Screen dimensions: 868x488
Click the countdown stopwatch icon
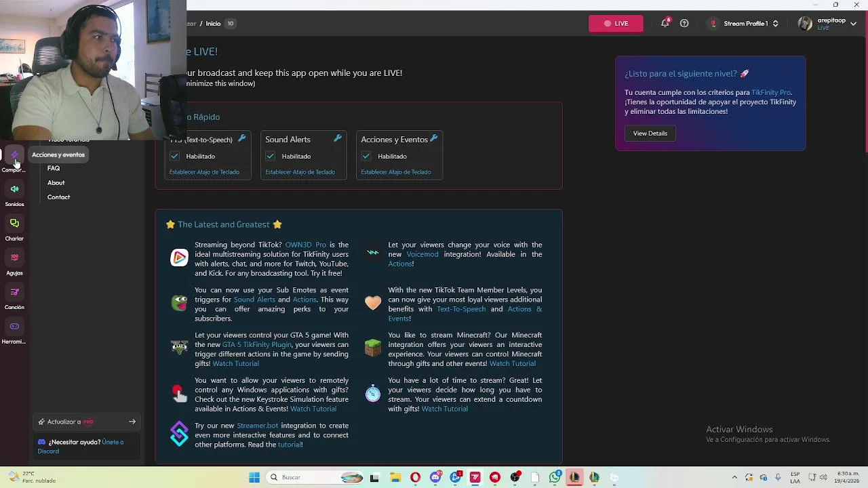(x=373, y=393)
